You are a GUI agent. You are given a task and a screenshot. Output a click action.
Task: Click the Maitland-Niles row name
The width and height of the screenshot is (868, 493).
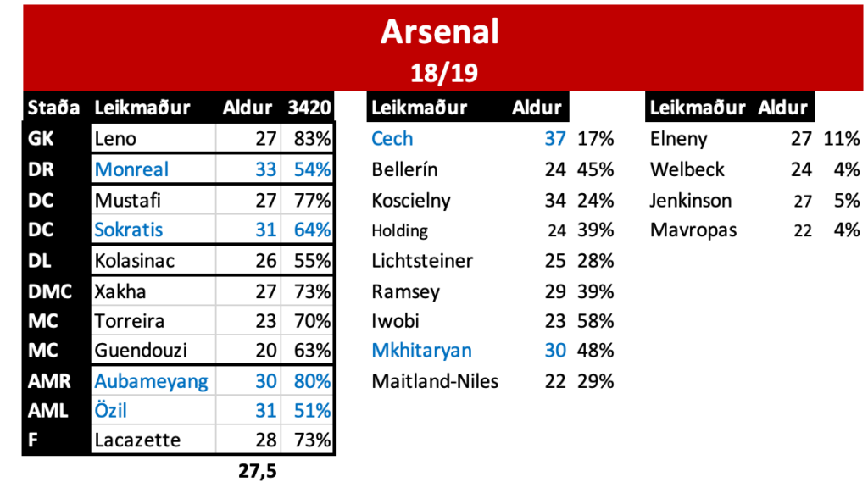click(x=435, y=381)
